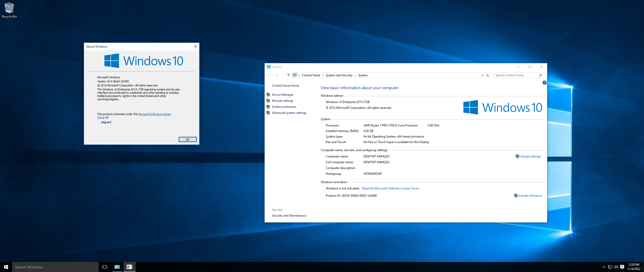Select 4.00 GB installed memory value
The height and width of the screenshot is (272, 644).
(x=368, y=131)
